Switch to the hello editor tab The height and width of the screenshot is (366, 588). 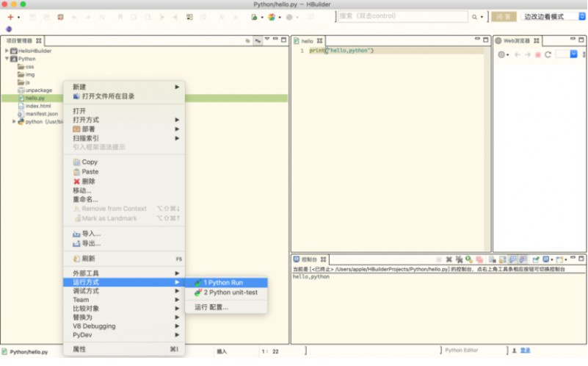307,40
